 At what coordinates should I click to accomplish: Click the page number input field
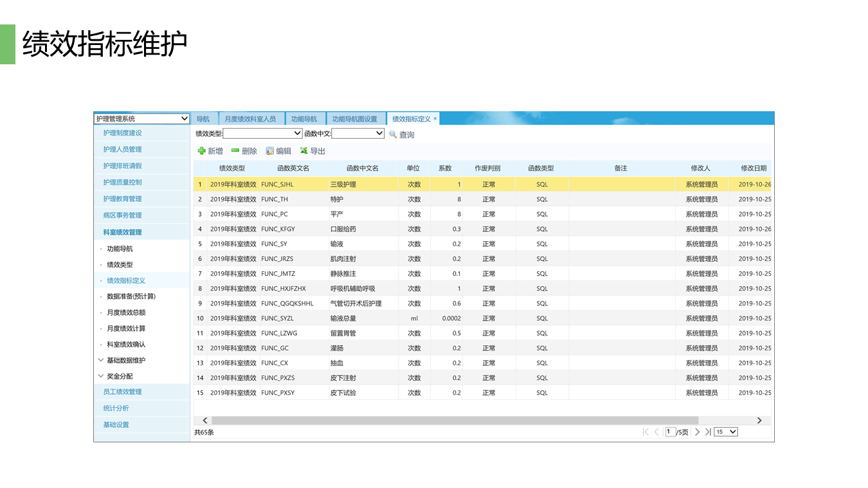[x=670, y=432]
